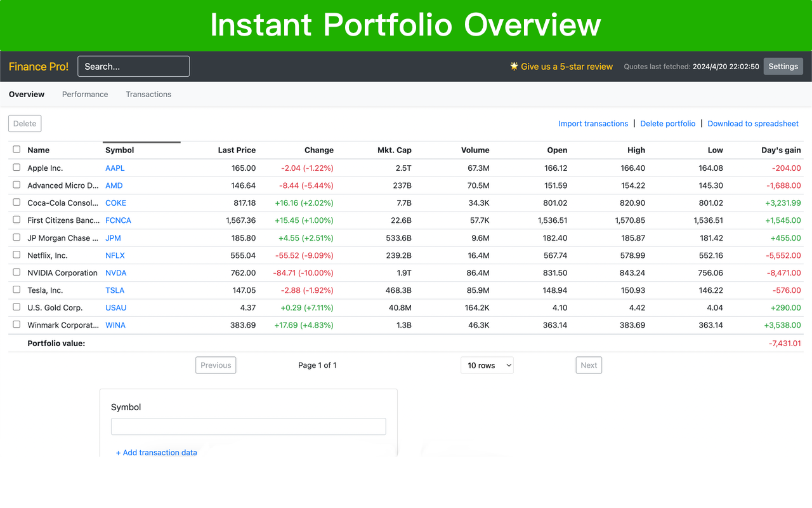Expand + Add transaction data
Image resolution: width=812 pixels, height=508 pixels.
(x=157, y=452)
